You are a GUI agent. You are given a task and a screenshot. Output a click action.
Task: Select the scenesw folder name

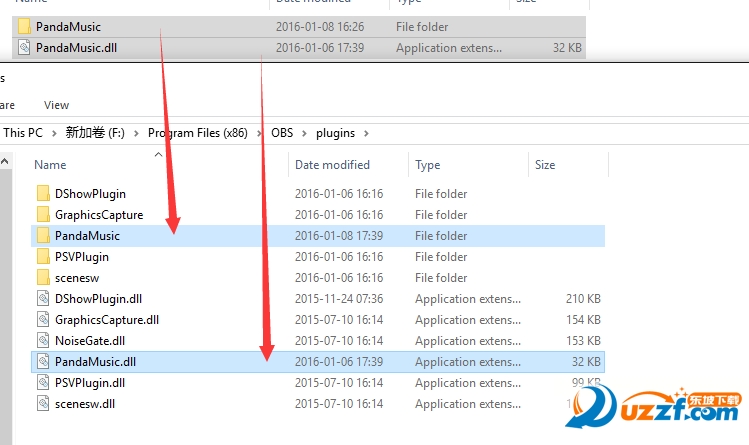[77, 278]
